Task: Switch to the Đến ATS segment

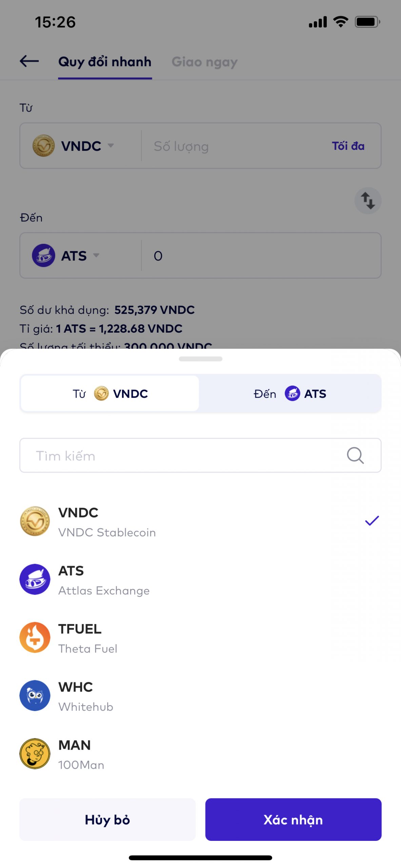Action: pos(290,394)
